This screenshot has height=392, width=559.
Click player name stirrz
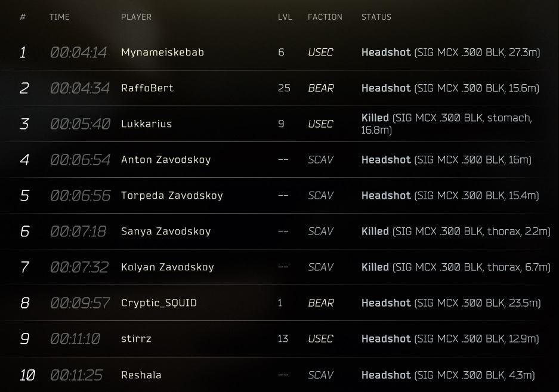[x=136, y=338]
